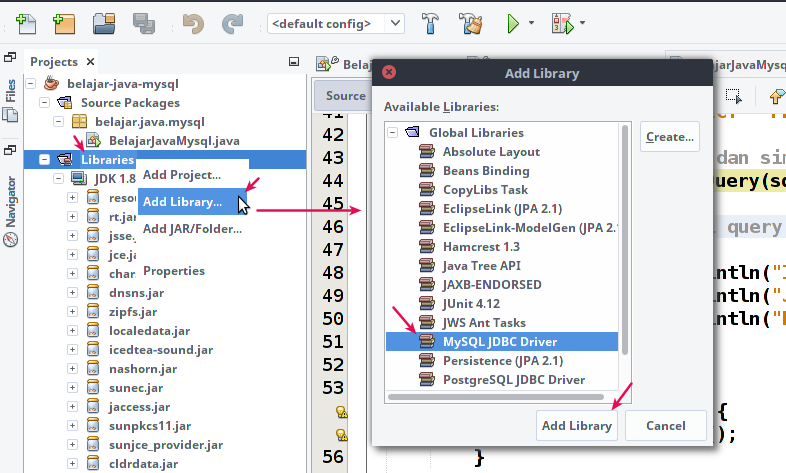Viewport: 786px width, 473px height.
Task: Select Beans Binding library
Action: [x=486, y=170]
